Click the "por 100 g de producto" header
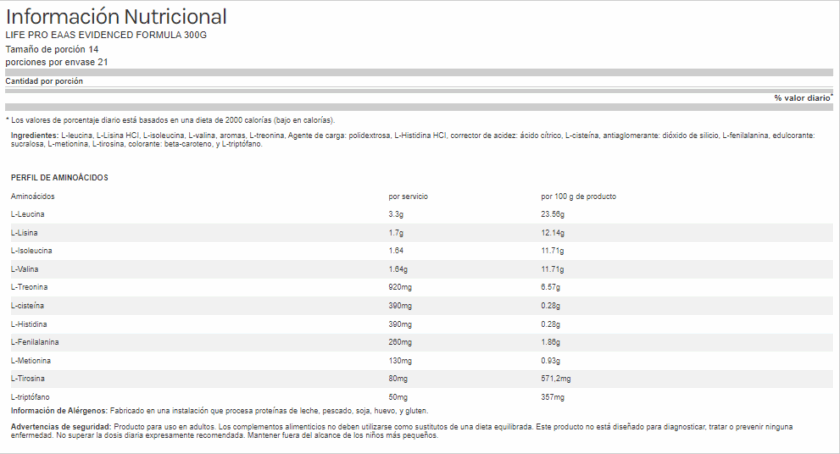The height and width of the screenshot is (454, 840). coord(578,196)
